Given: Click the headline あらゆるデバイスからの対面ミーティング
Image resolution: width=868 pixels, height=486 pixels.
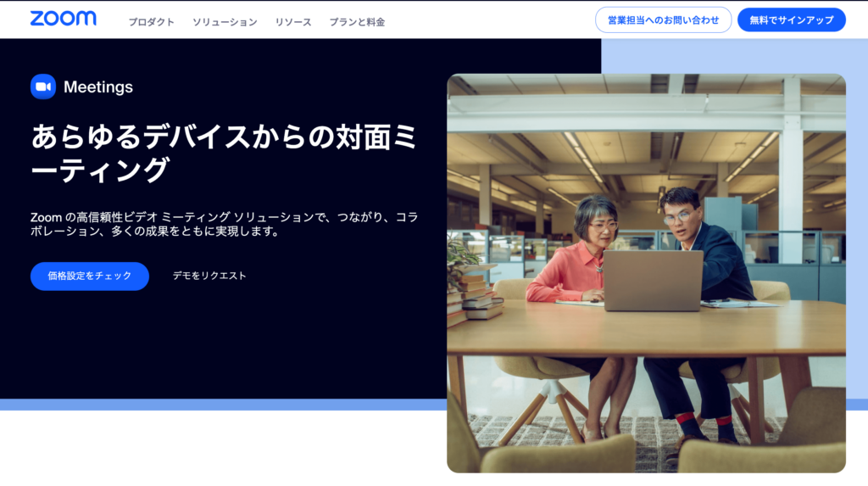Looking at the screenshot, I should [x=223, y=153].
